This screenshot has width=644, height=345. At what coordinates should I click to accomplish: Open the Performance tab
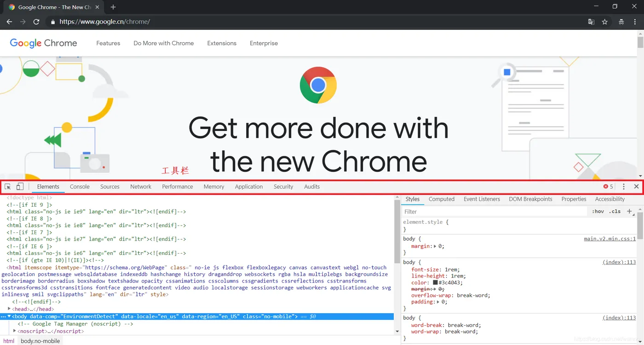[x=178, y=187]
